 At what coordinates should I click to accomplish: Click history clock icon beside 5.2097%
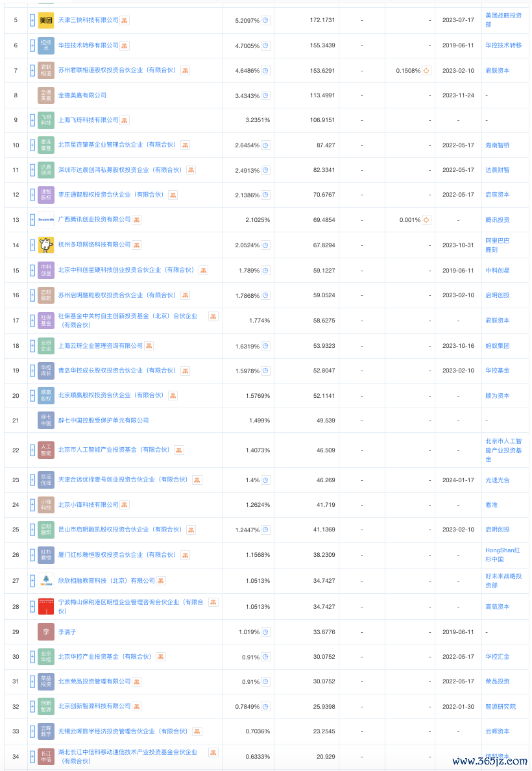coord(265,21)
